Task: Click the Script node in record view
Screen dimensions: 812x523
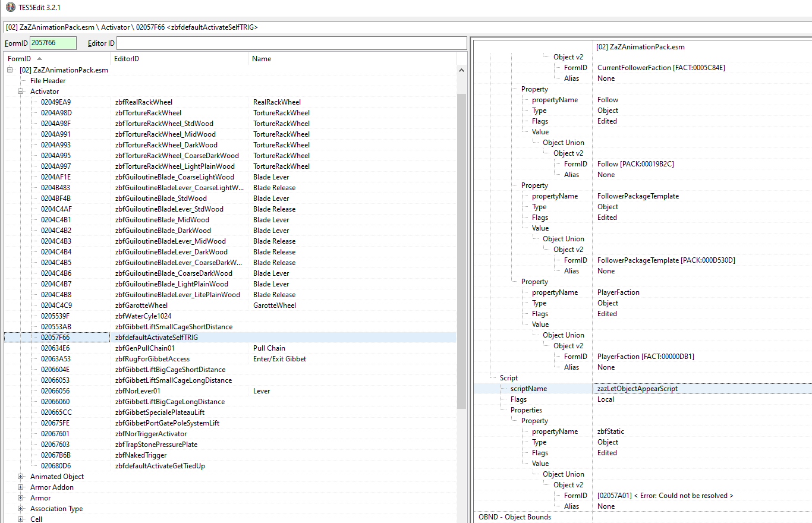Action: click(508, 378)
